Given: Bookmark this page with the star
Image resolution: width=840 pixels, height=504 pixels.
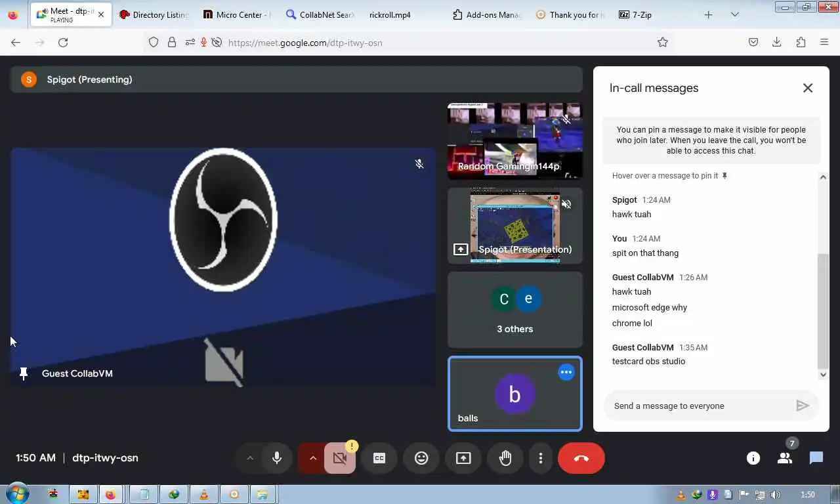Looking at the screenshot, I should [663, 43].
